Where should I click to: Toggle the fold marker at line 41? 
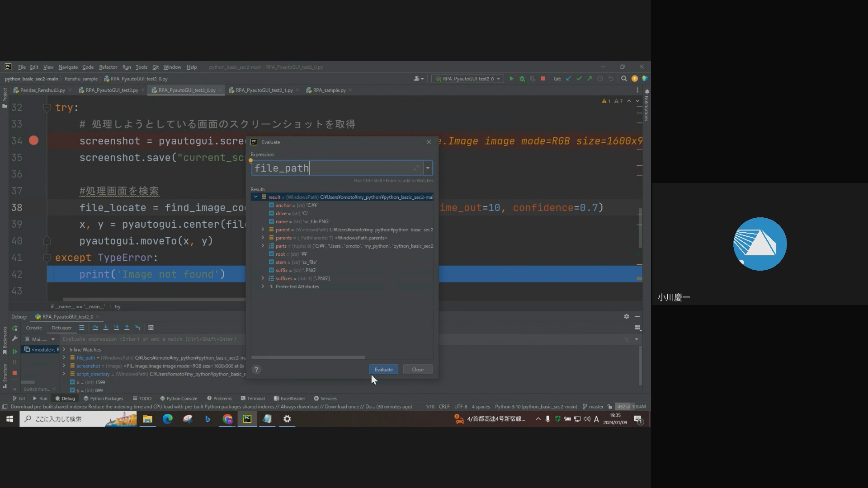(x=47, y=258)
